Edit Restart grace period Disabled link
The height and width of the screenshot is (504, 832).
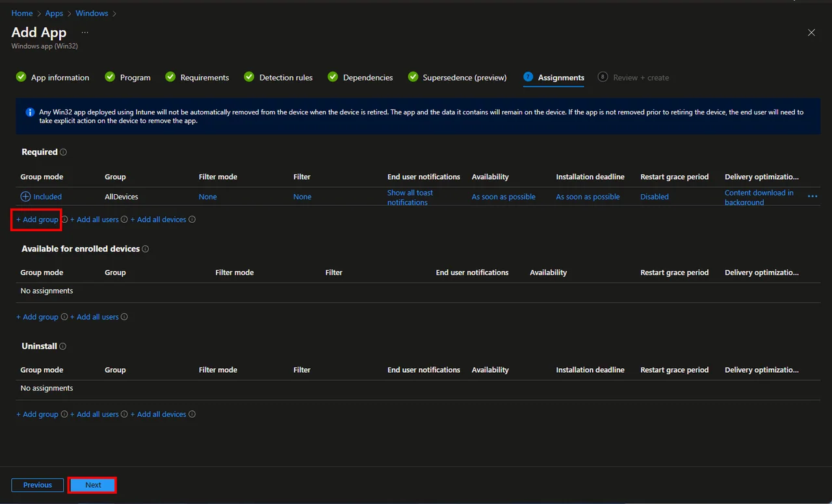[655, 197]
